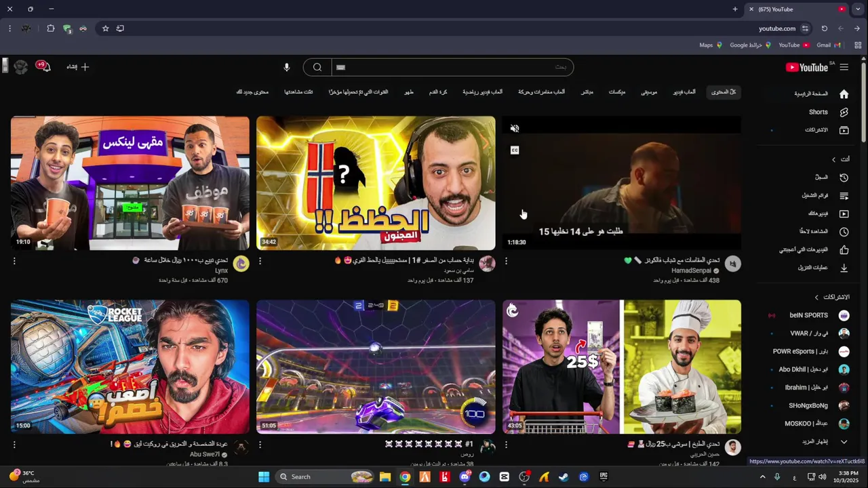Viewport: 868px width, 488px height.
Task: Select the 'طهو' filter chip
Action: (409, 92)
